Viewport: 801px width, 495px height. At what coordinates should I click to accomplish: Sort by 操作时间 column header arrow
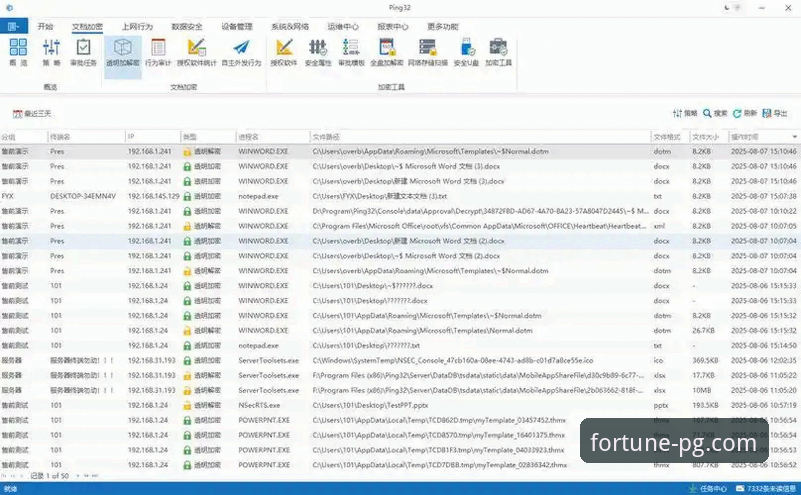click(794, 136)
